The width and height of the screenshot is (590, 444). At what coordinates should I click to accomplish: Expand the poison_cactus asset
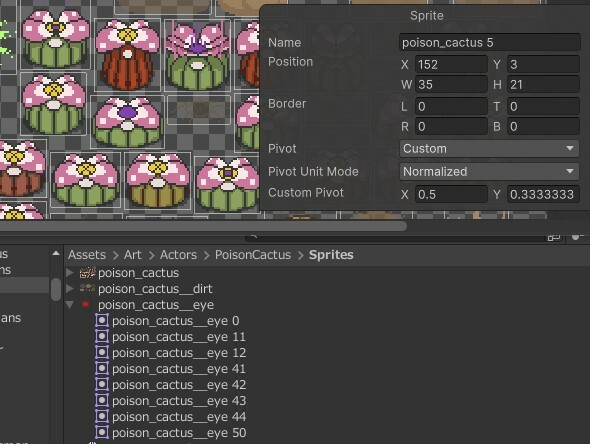click(x=70, y=272)
